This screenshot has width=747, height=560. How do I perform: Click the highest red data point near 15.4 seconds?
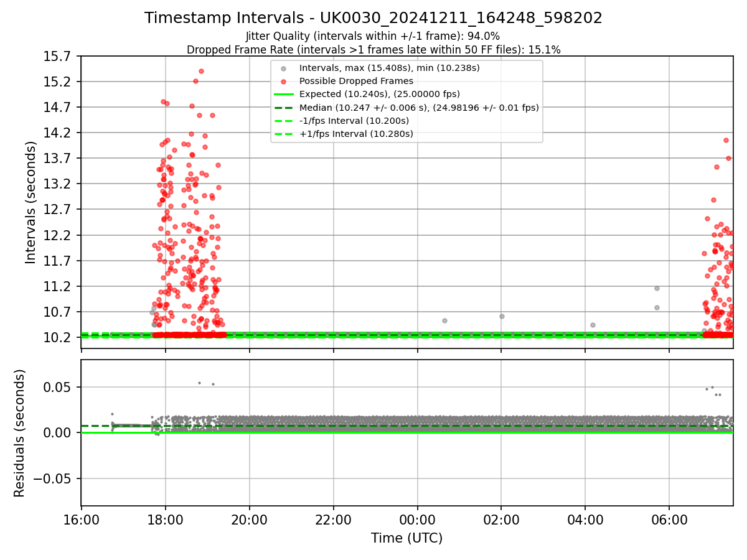(201, 71)
